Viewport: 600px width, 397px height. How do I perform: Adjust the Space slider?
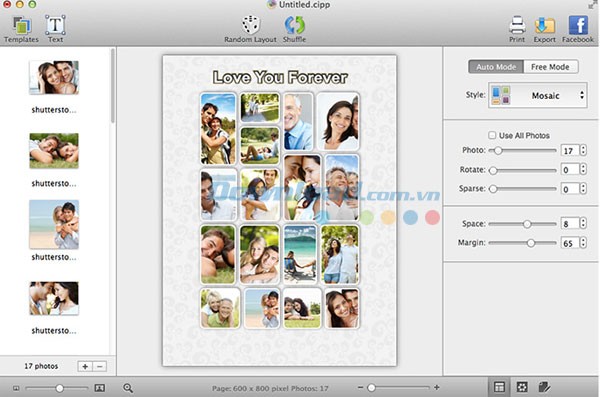pyautogui.click(x=522, y=224)
